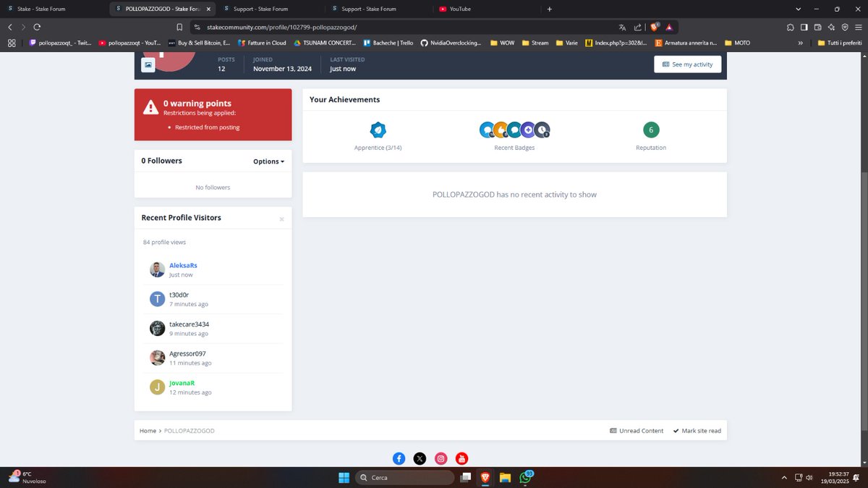Open the Apprentice rank badge icon
868x488 pixels.
(378, 130)
